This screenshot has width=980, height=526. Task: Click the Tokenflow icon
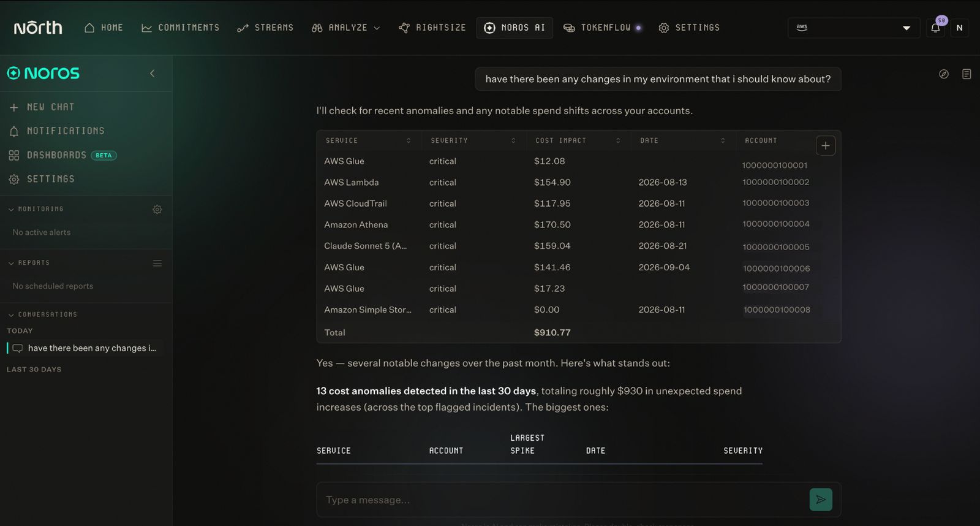[569, 28]
